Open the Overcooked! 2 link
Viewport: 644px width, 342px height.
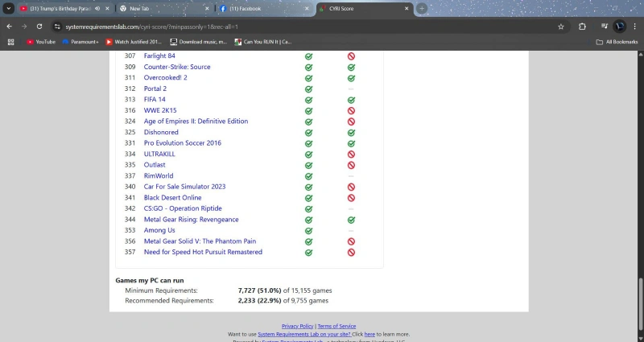coord(166,77)
